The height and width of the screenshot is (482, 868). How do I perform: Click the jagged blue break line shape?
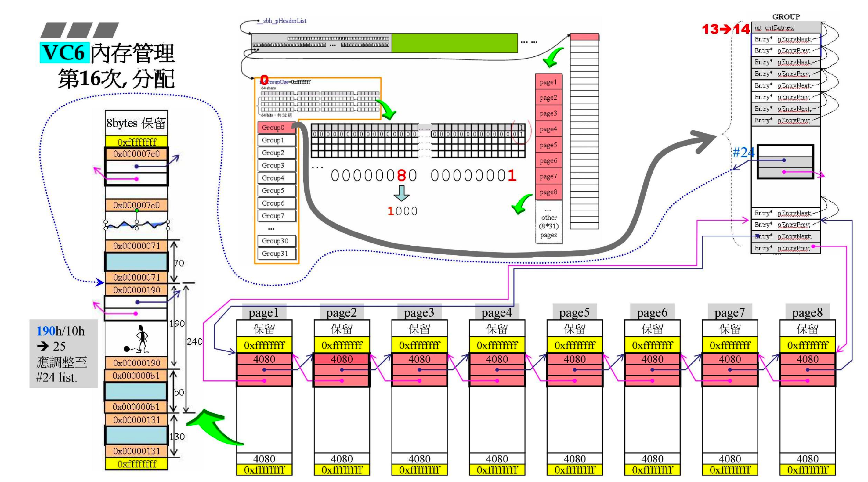136,224
